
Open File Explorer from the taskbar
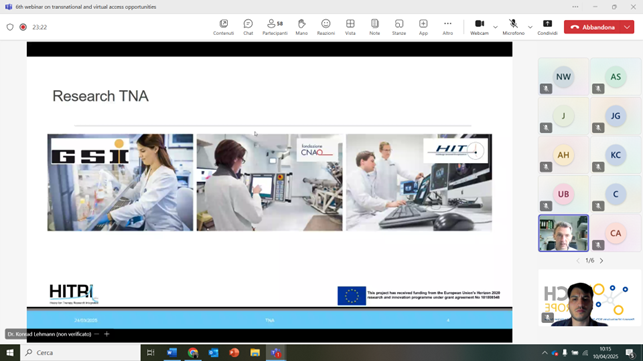pos(255,352)
